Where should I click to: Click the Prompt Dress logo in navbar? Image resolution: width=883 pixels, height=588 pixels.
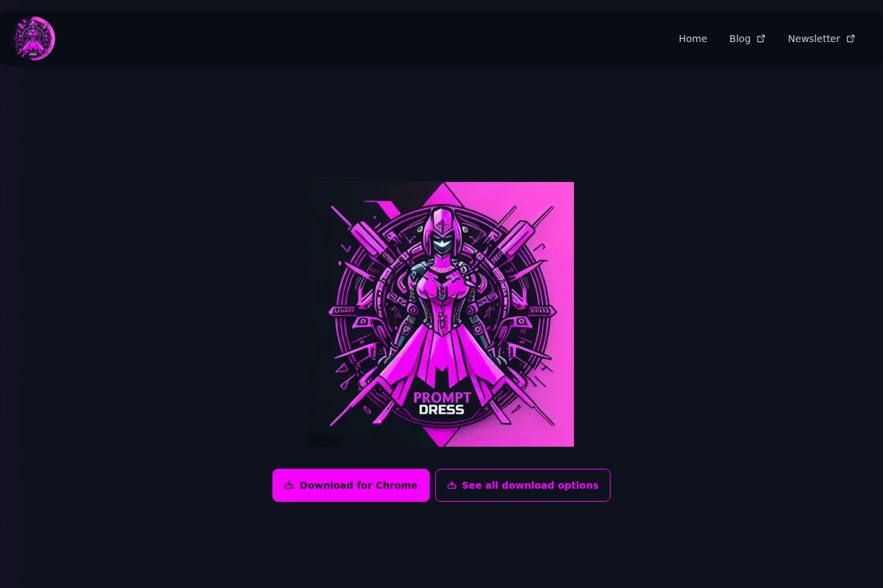pos(34,39)
